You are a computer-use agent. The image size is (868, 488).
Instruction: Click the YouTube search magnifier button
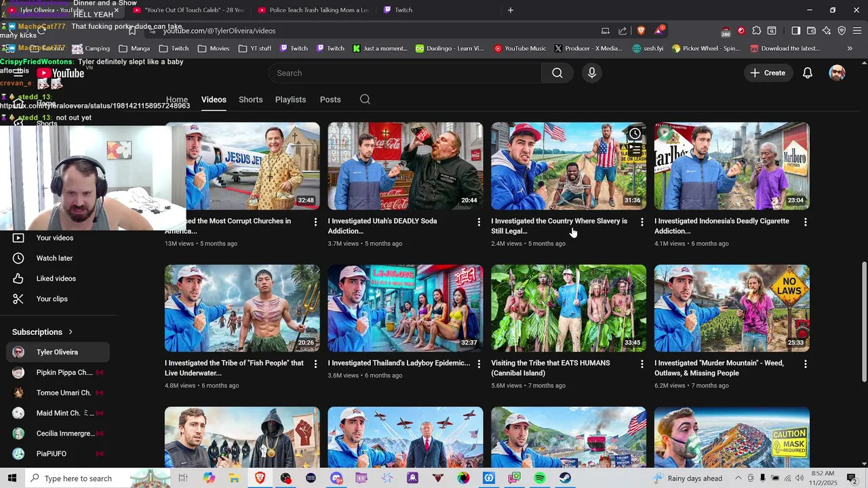(557, 73)
